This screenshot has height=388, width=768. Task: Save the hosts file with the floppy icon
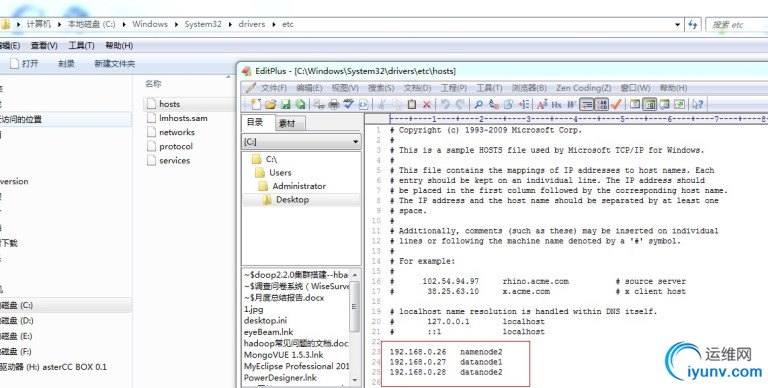[x=286, y=104]
